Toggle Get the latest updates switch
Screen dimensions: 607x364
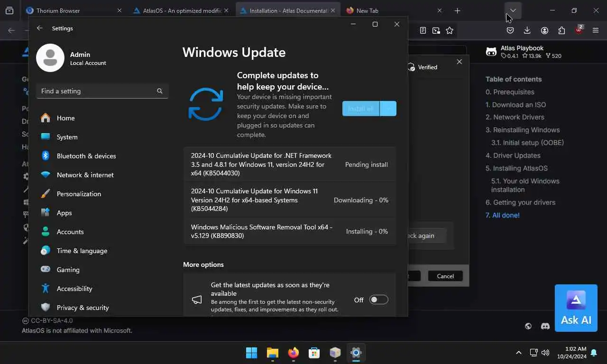coord(379,300)
